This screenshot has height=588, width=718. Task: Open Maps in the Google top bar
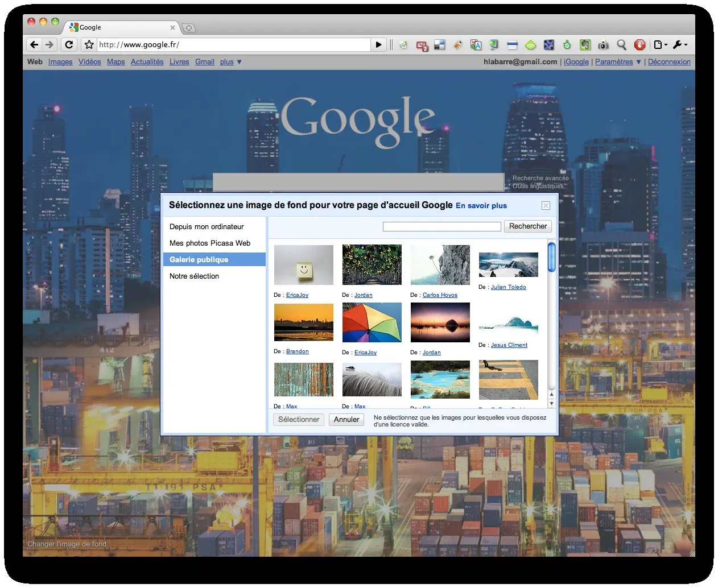tap(116, 62)
